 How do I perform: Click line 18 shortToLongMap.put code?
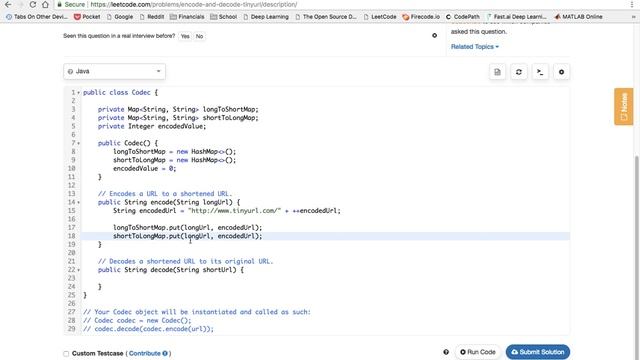[187, 236]
